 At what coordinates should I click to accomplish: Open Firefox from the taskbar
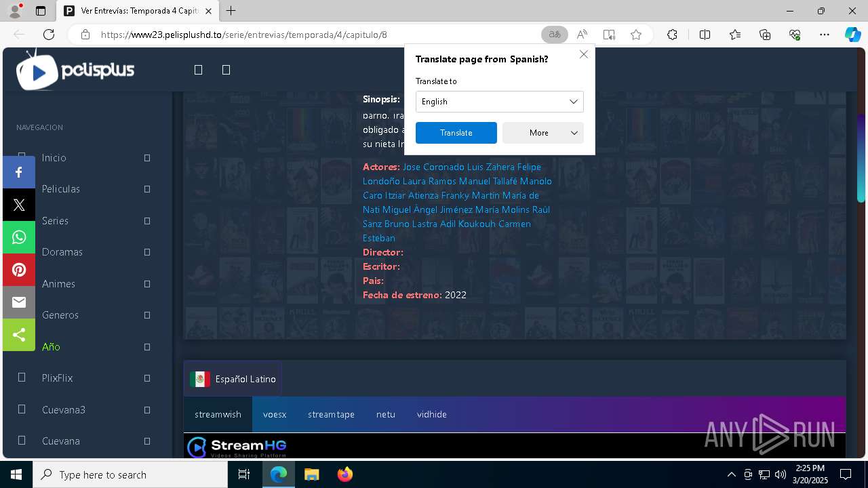click(345, 474)
